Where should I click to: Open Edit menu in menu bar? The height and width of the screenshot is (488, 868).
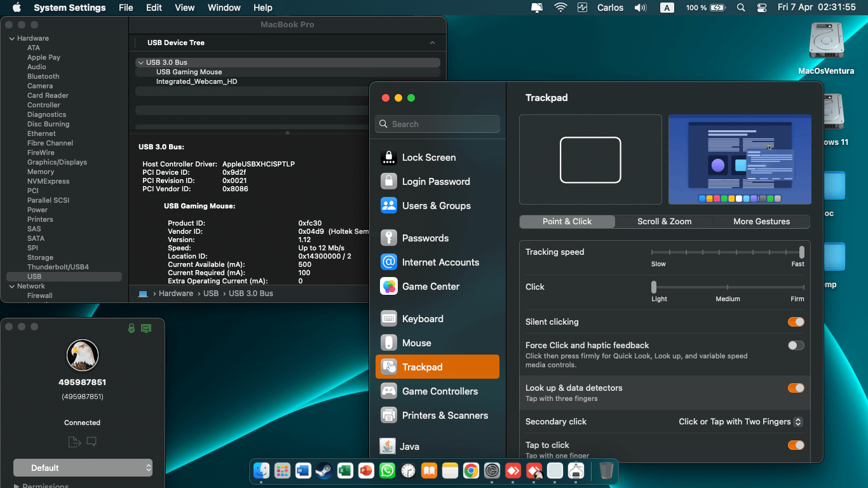tap(154, 8)
